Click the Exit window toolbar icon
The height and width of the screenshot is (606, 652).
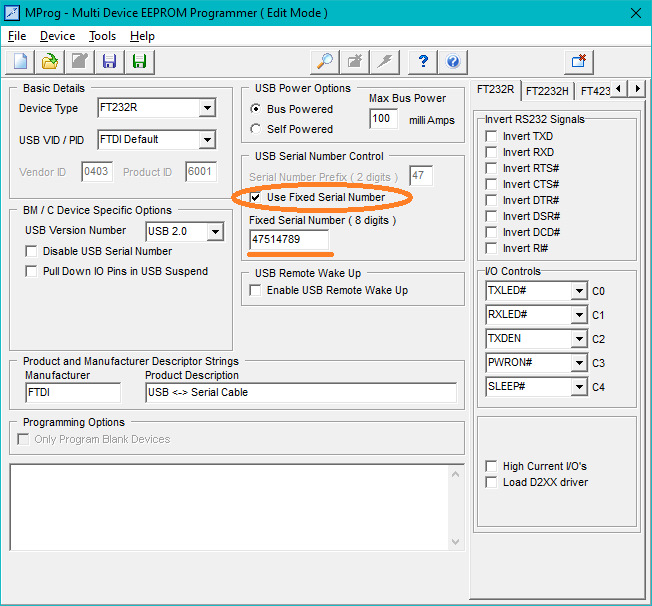click(578, 62)
